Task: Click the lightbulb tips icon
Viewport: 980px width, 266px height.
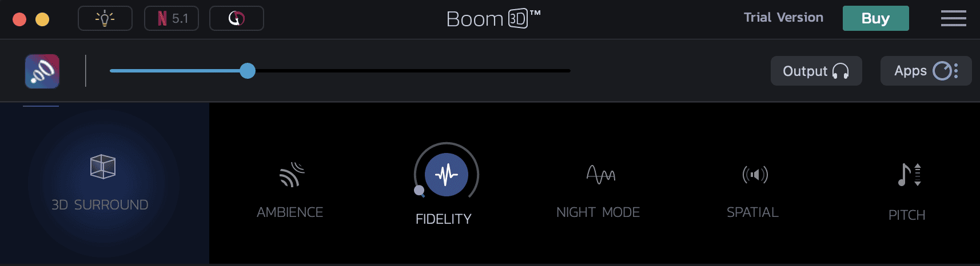Action: (x=105, y=19)
